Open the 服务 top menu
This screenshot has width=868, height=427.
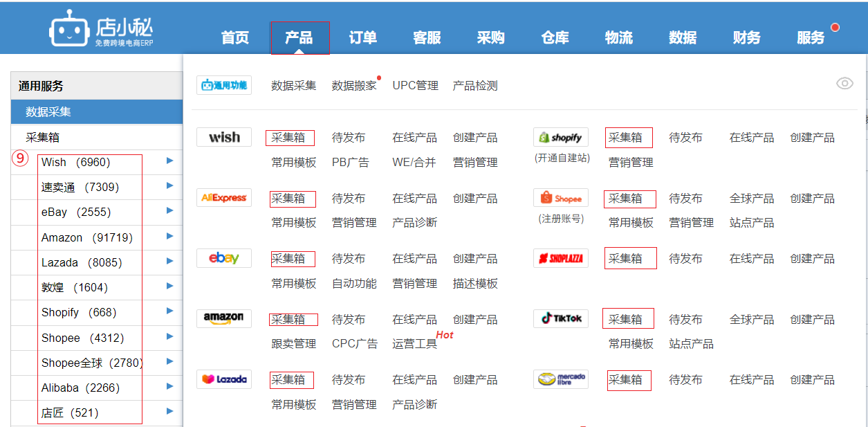(x=811, y=37)
